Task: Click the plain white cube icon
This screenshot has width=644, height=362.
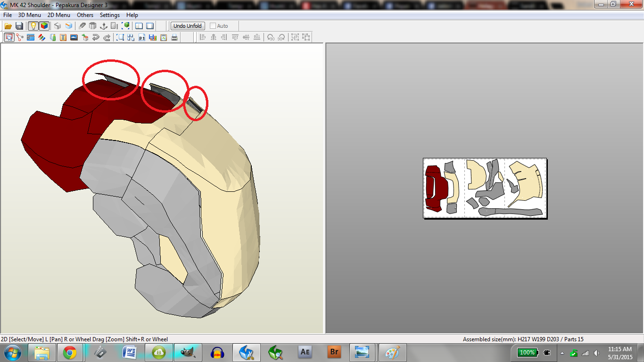Action: pyautogui.click(x=58, y=26)
